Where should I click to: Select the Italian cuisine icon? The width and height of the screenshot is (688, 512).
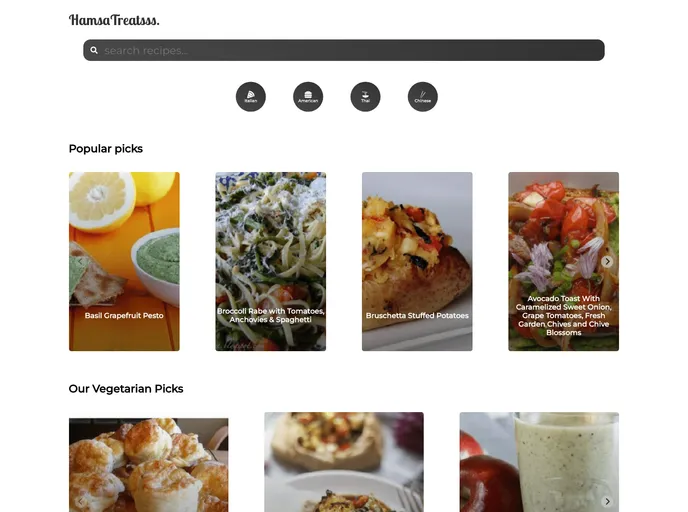[251, 97]
